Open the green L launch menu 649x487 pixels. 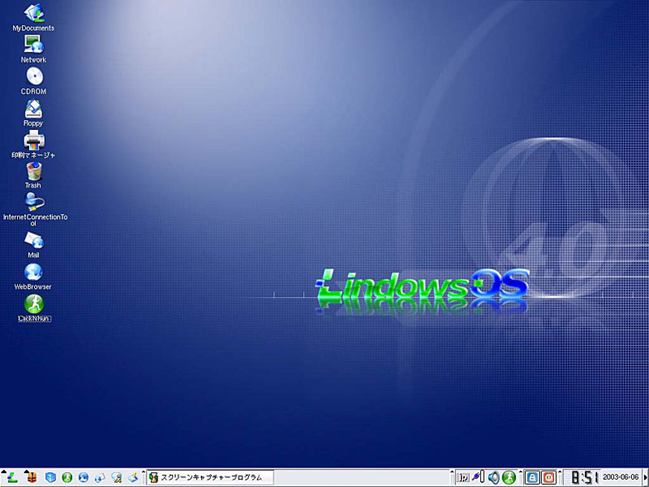point(13,477)
